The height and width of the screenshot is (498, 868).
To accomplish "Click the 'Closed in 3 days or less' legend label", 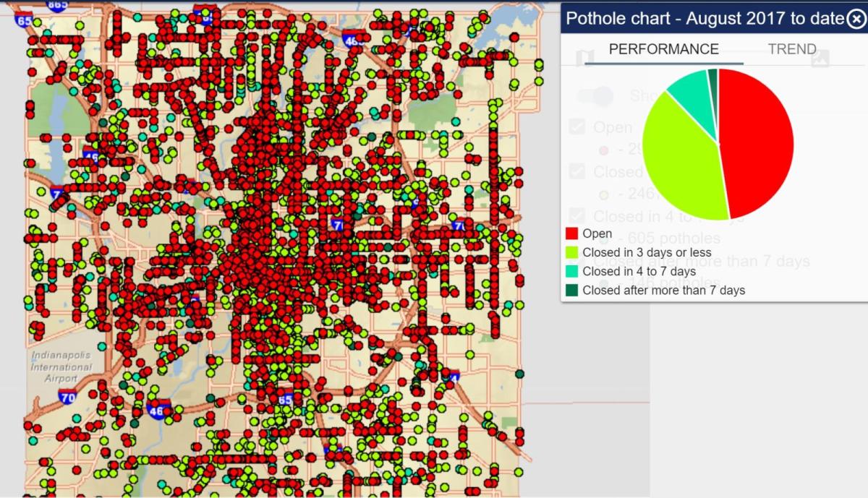I will coord(647,252).
